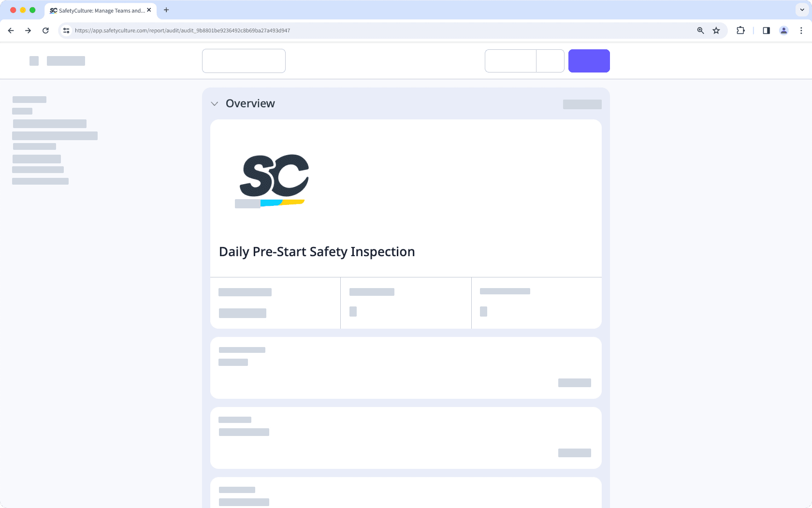Click inside the header search field
Screen dimensions: 812x508
point(244,60)
